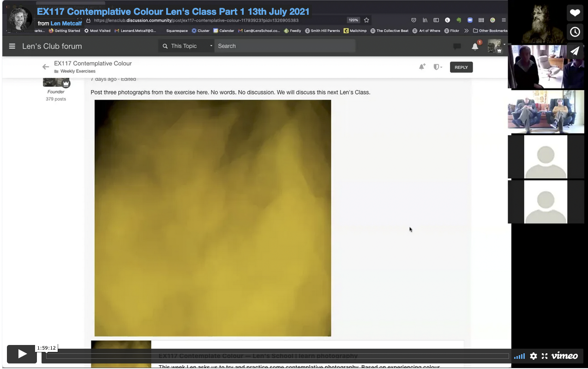Open the Leonard.Metcalf Gmail bookmark
588x369 pixels.
tap(136, 31)
